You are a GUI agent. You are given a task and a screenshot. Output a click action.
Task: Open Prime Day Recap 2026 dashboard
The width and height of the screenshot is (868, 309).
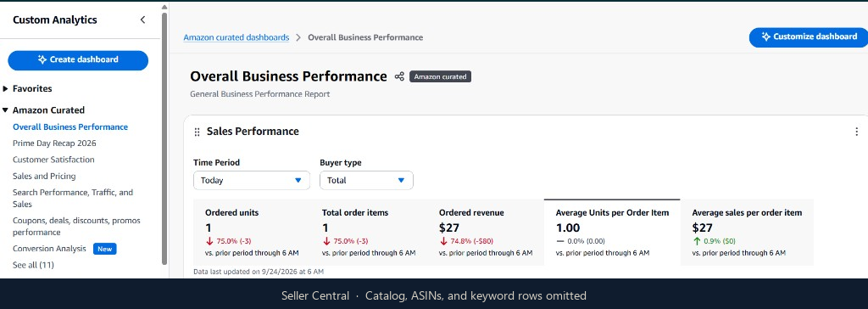(x=54, y=143)
